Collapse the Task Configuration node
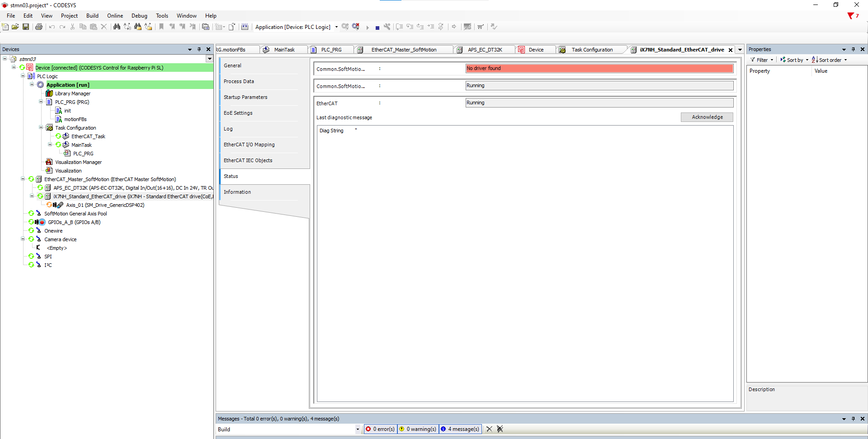 [41, 127]
